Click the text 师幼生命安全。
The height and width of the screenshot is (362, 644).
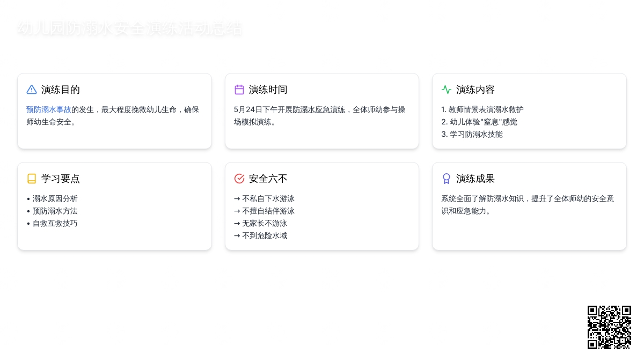[53, 122]
